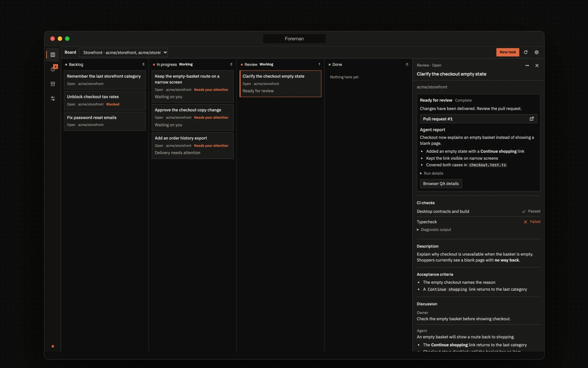Viewport: 588px width, 368px height.
Task: Open the Keep the empty-basket route card
Action: click(x=193, y=86)
